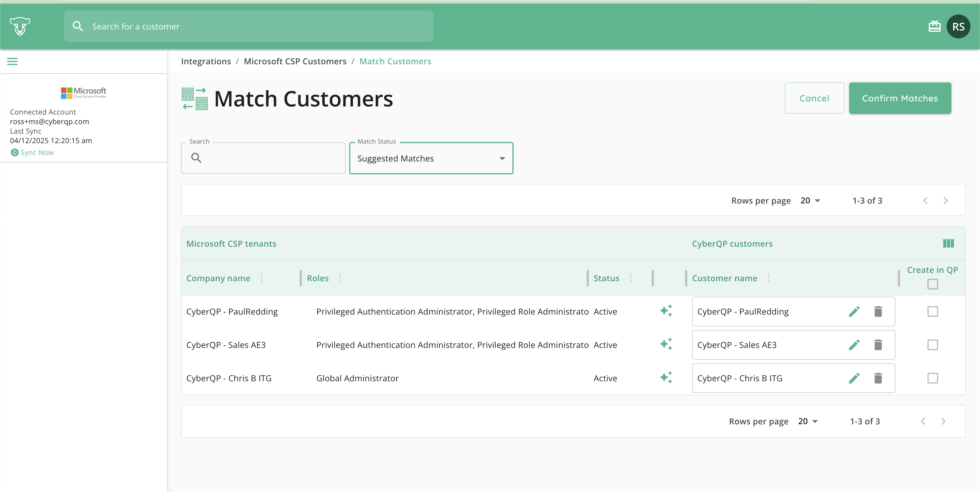Image resolution: width=980 pixels, height=492 pixels.
Task: Go to the next page in the top pagination
Action: (x=945, y=200)
